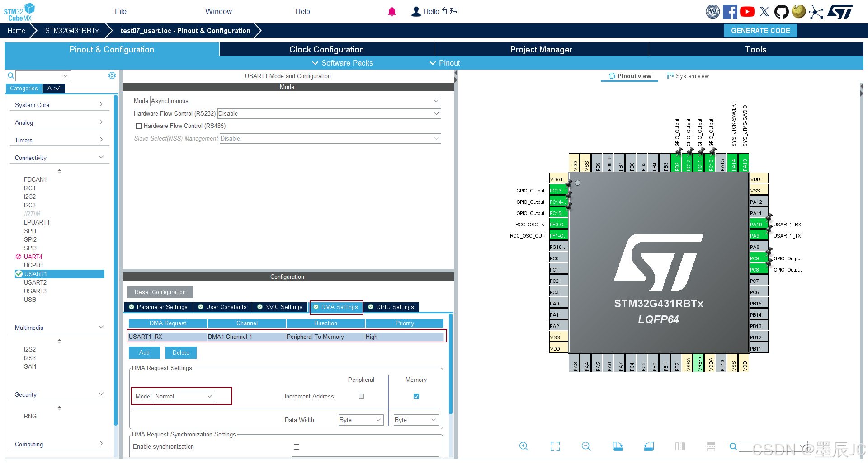Viewport: 868px width, 464px height.
Task: Select the PA10 USART1_RX pin
Action: tap(759, 224)
